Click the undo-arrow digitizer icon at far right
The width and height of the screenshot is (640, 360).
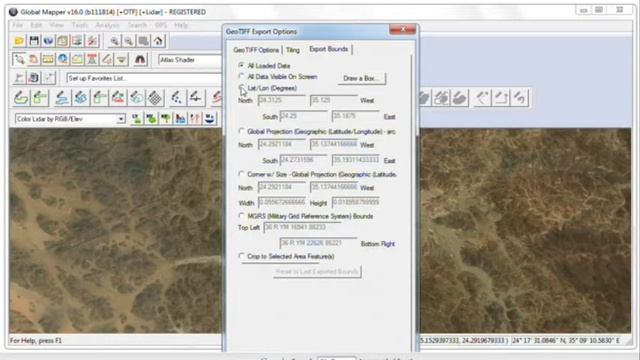tap(520, 98)
